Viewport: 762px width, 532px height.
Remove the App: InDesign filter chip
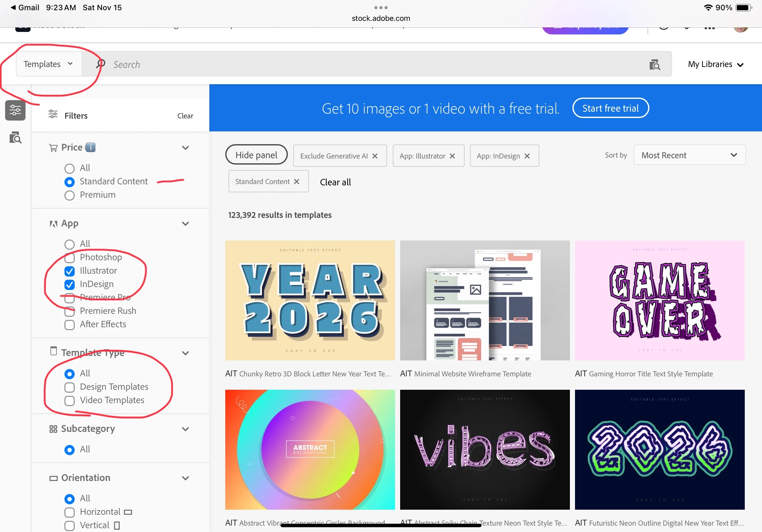click(527, 156)
